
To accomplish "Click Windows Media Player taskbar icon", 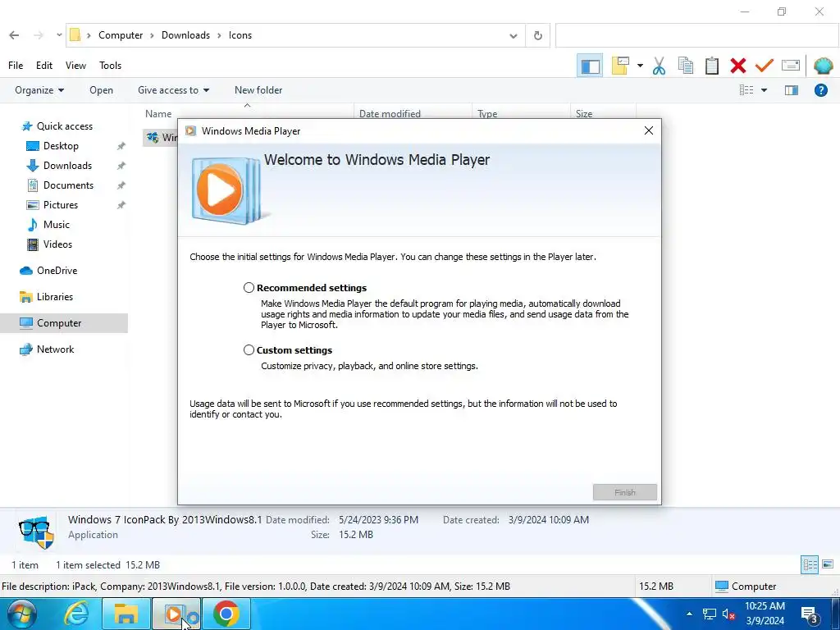I will tap(177, 614).
